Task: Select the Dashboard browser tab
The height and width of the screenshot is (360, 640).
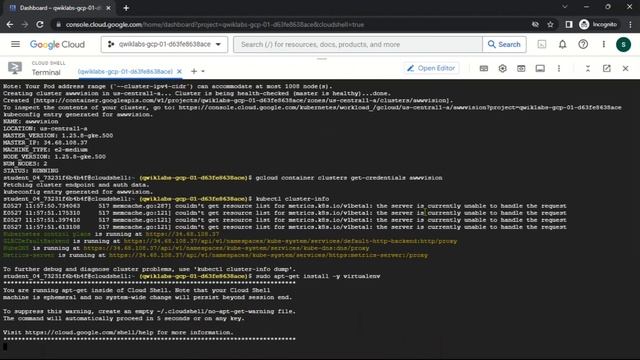Action: pos(60,8)
